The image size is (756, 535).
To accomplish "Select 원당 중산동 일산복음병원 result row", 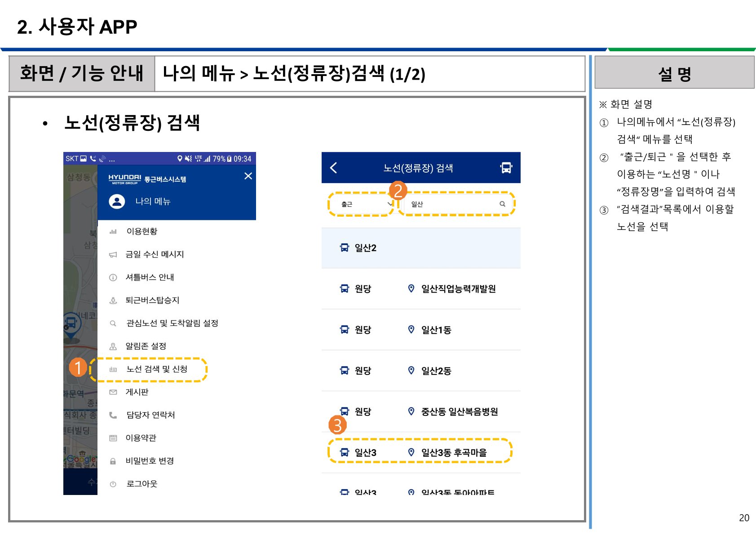I will point(421,411).
